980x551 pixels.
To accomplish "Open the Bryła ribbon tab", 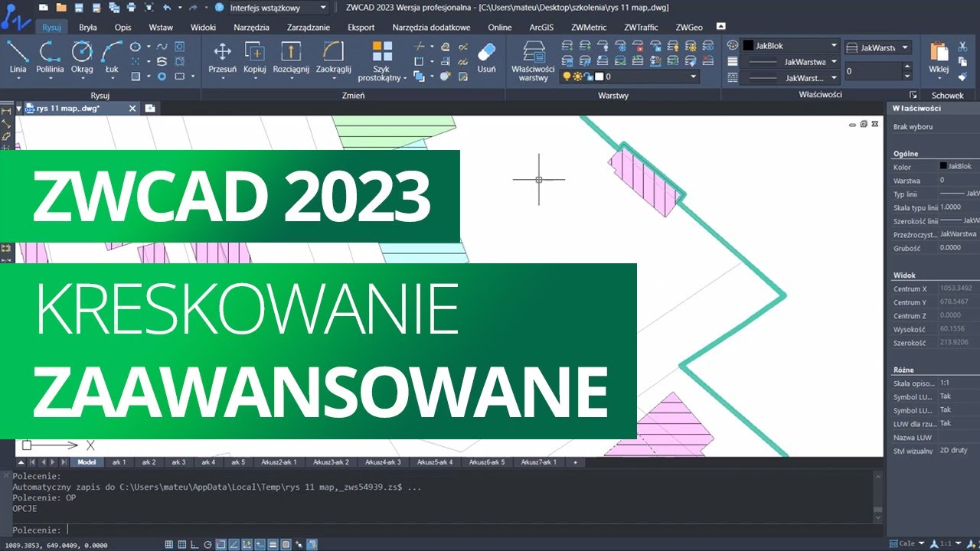I will coord(88,28).
